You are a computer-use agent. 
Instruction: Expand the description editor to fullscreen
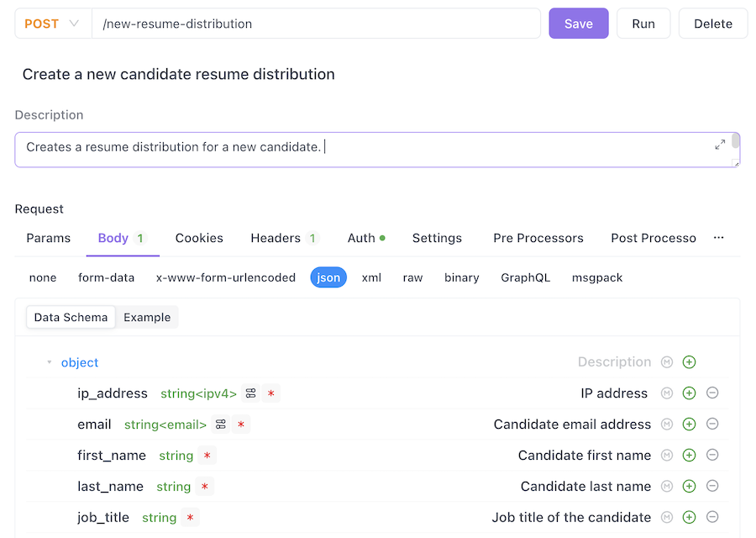[x=720, y=145]
